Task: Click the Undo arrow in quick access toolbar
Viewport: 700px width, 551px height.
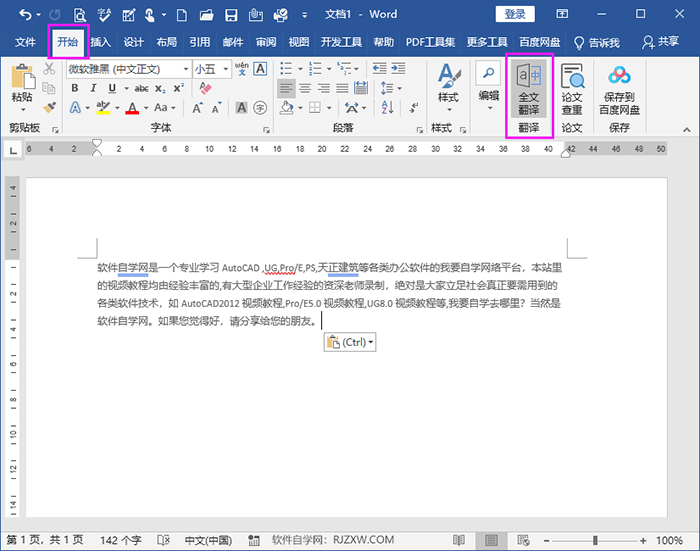Action: pyautogui.click(x=25, y=15)
